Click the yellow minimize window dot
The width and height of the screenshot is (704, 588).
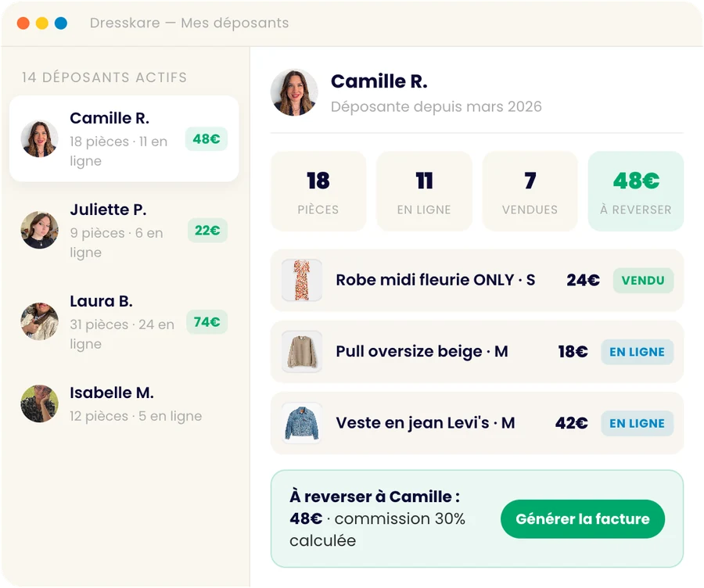[42, 23]
